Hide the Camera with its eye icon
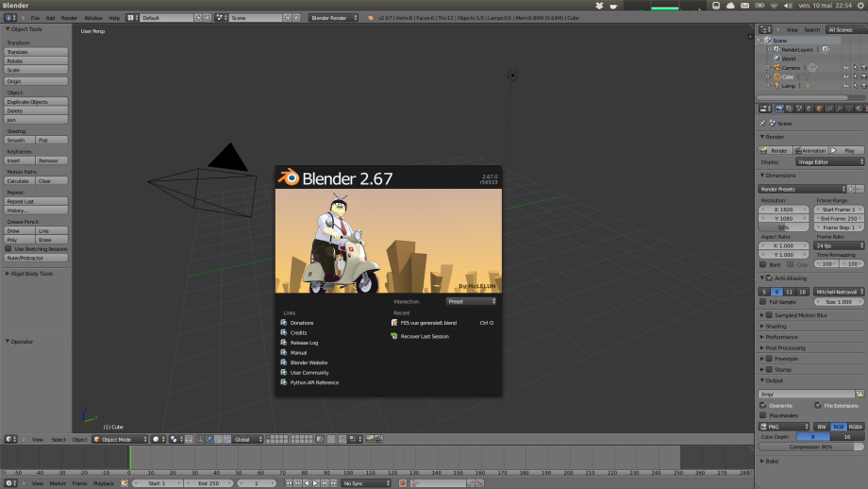Image resolution: width=868 pixels, height=489 pixels. point(845,68)
